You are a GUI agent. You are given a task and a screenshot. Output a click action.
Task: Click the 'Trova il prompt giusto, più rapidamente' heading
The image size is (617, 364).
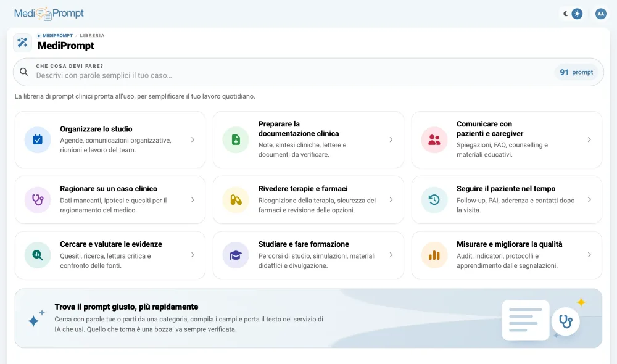coord(126,307)
